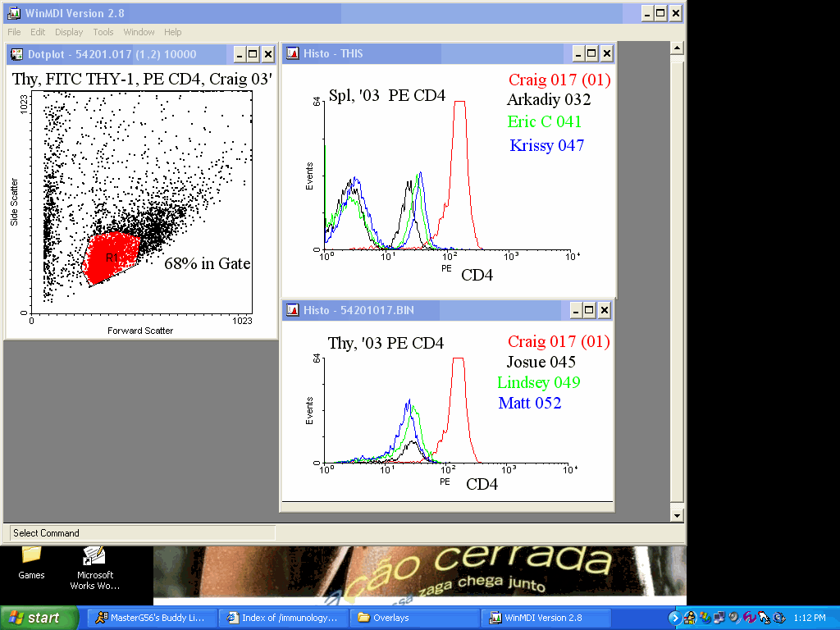This screenshot has height=630, width=840.
Task: Click the Histo - THIS window icon
Action: click(x=292, y=54)
